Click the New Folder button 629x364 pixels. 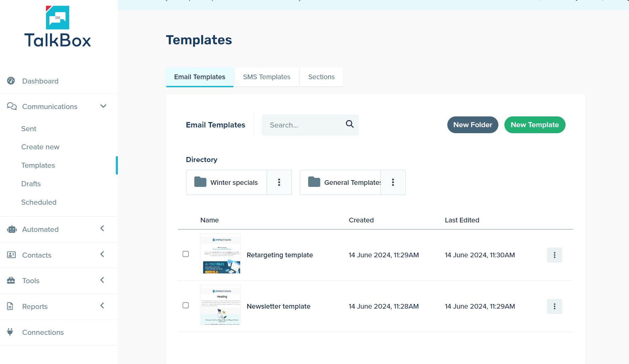click(x=473, y=124)
